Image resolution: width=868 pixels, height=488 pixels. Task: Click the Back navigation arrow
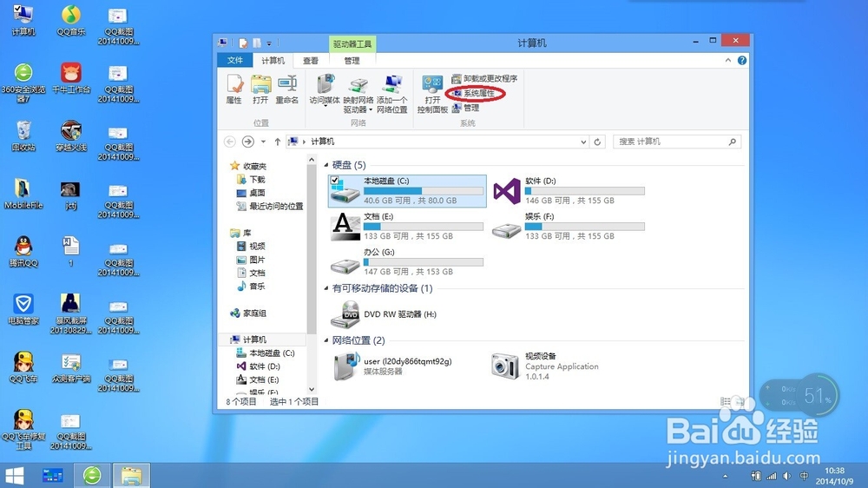230,142
